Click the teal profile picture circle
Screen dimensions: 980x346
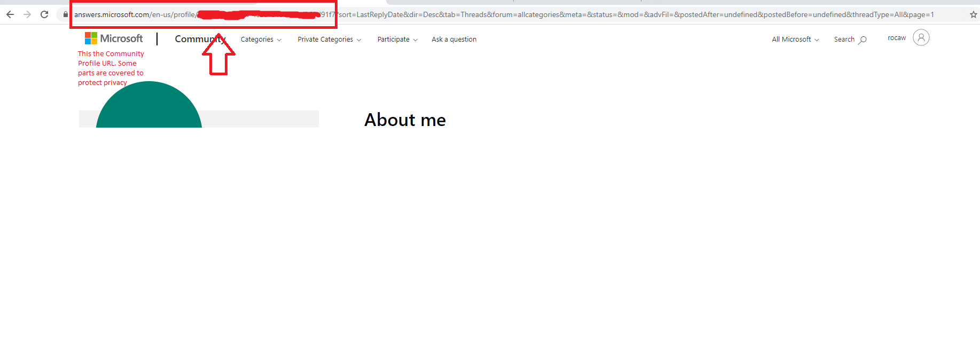149,105
